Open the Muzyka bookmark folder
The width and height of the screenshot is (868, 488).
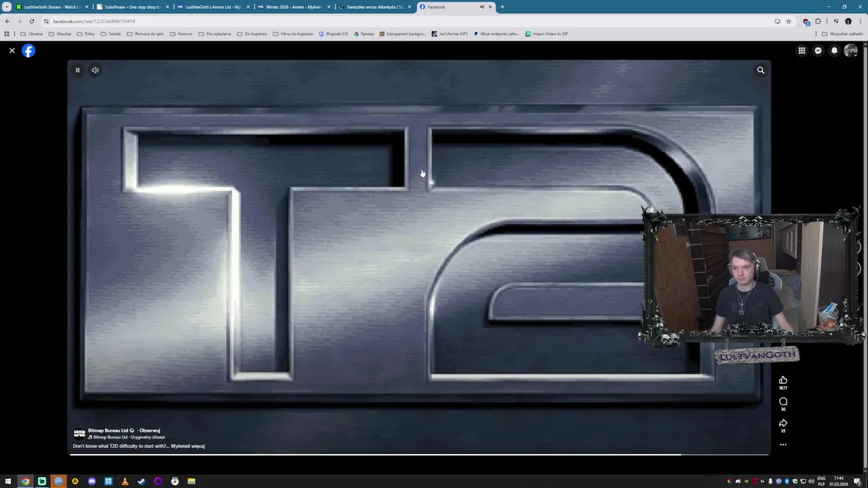60,34
